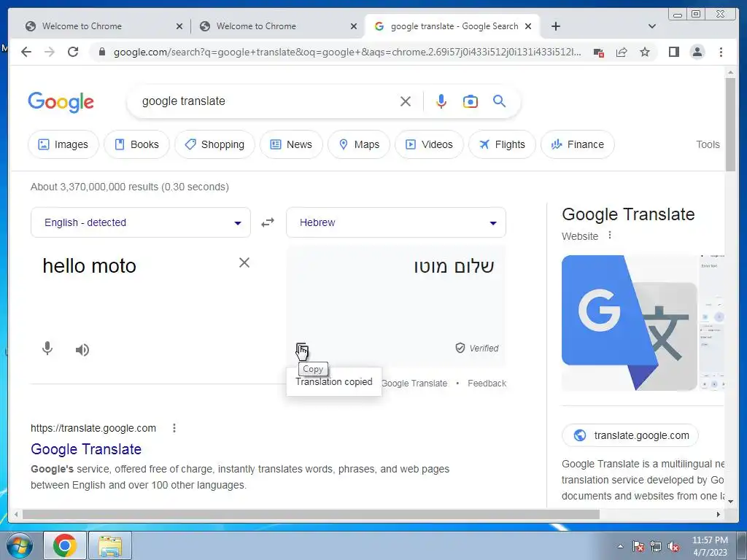Go to Google homepage via the logo
Viewport: 747px width, 560px height.
pos(61,101)
